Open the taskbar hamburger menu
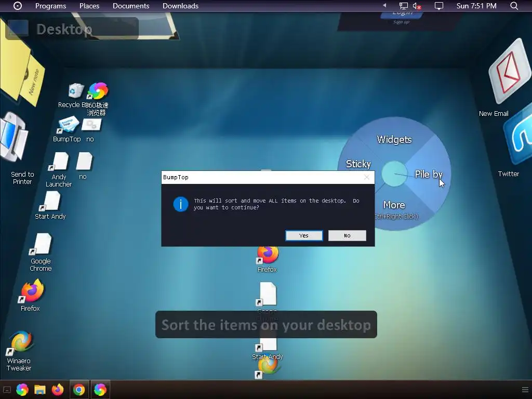Viewport: 532px width, 399px height. pos(525,390)
